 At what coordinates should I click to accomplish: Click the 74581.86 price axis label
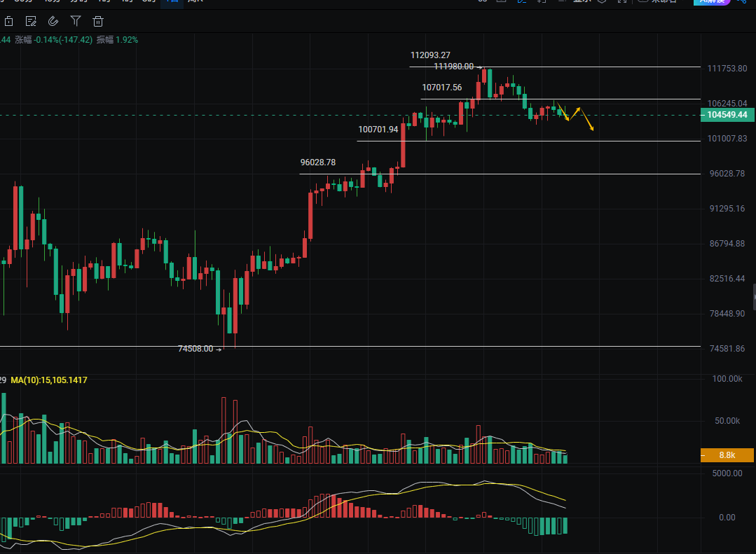(x=727, y=349)
